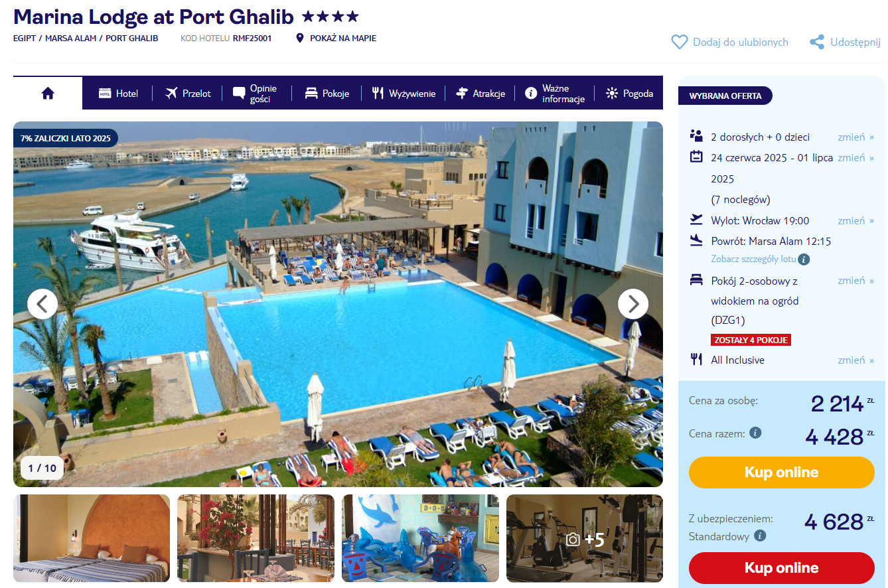Image resolution: width=888 pixels, height=588 pixels.
Task: Show the next photo with the right arrow
Action: 633,304
